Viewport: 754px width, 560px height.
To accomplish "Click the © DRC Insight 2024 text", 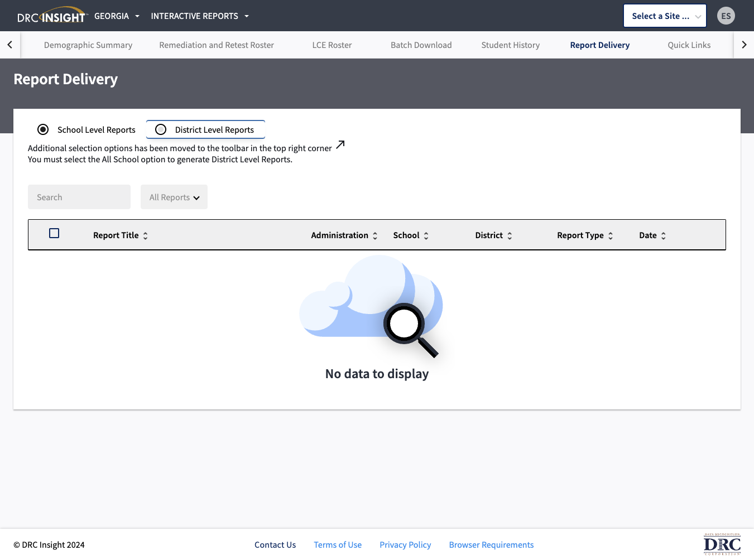I will [x=49, y=544].
